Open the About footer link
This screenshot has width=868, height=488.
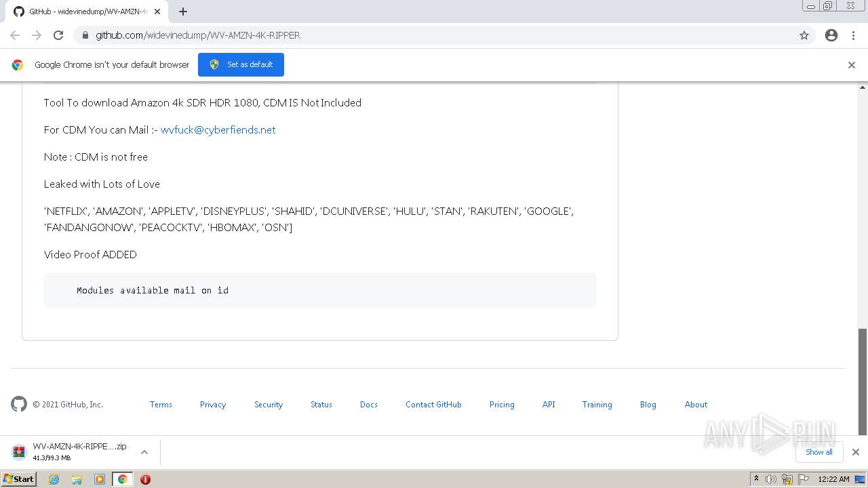696,405
